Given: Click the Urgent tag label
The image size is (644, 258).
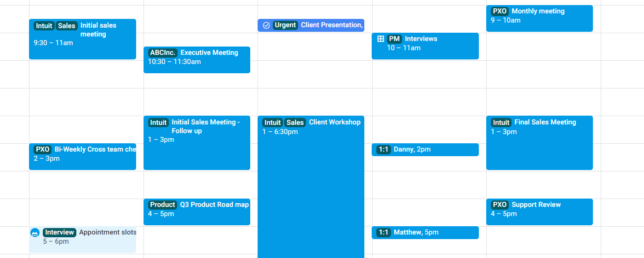Looking at the screenshot, I should click(285, 25).
